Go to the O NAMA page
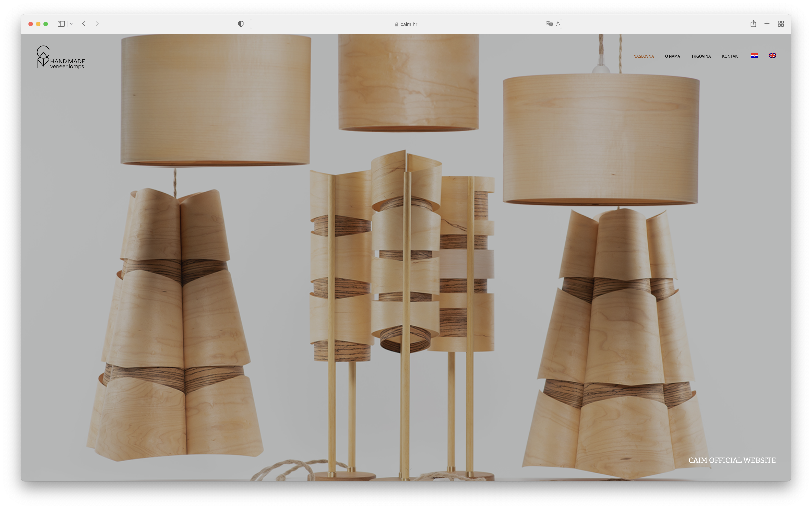This screenshot has width=812, height=509. [672, 56]
